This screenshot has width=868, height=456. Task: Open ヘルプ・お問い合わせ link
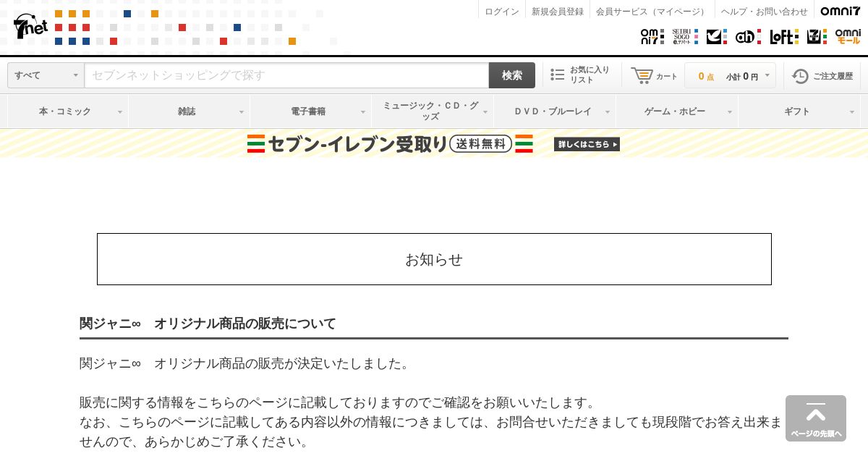point(765,12)
